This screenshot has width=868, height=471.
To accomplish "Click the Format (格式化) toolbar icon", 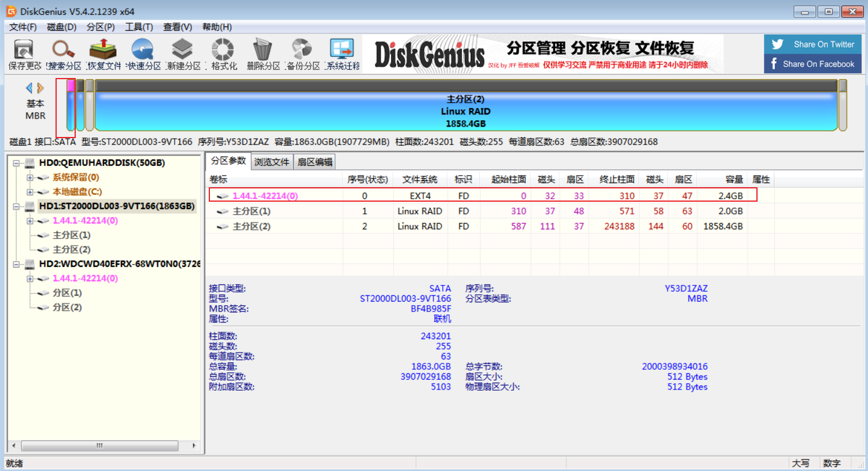I will point(223,54).
